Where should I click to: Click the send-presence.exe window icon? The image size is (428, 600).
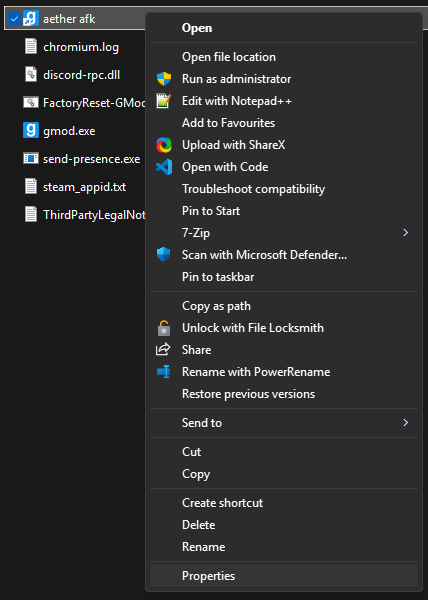(31, 158)
